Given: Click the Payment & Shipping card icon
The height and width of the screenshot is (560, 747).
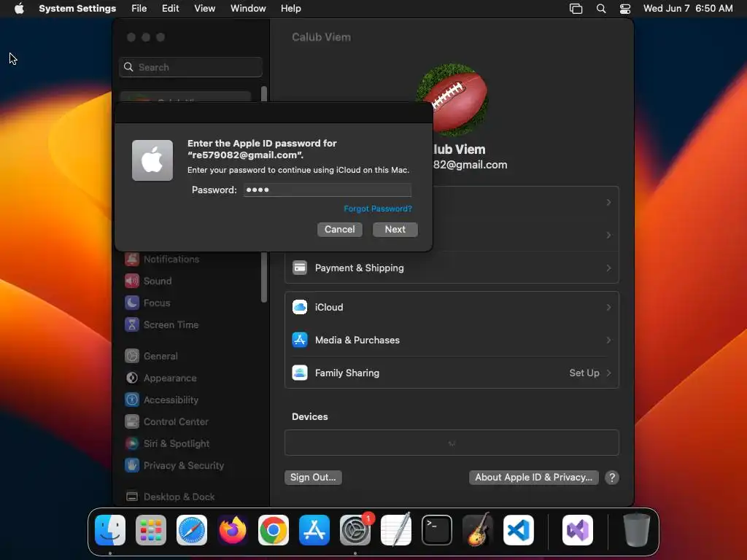Looking at the screenshot, I should [300, 268].
